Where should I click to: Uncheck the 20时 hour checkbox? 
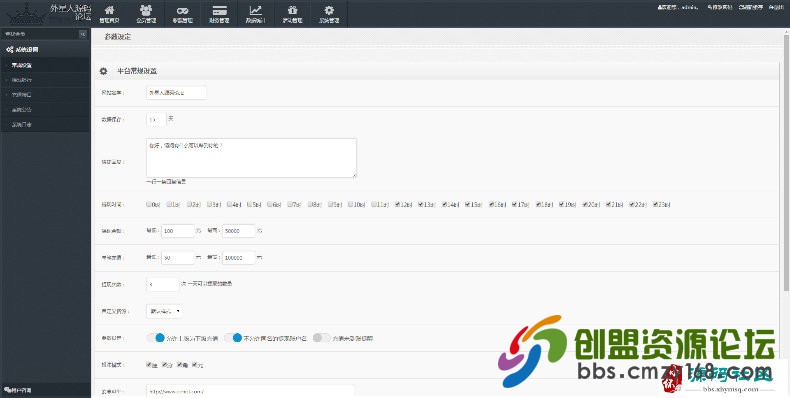point(585,204)
